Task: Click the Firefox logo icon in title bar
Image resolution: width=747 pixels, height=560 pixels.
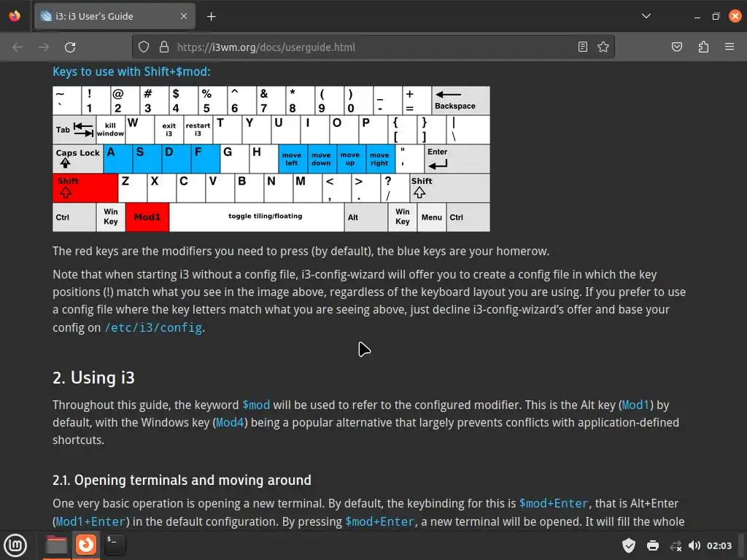Action: point(15,16)
